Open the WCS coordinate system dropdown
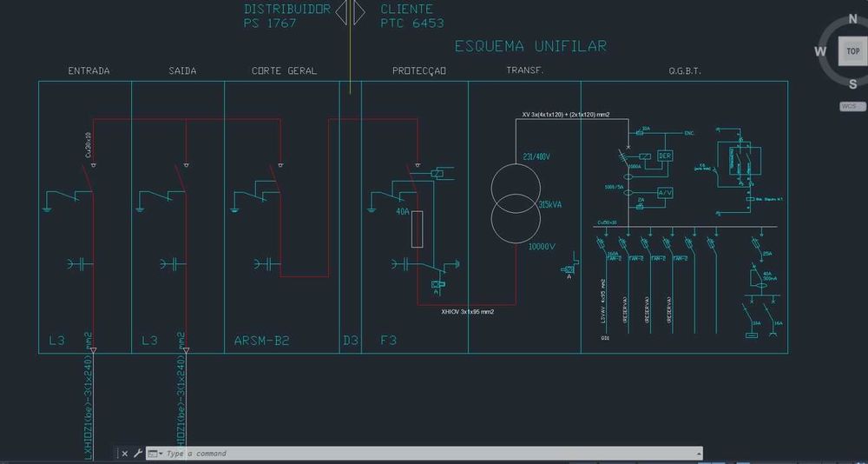The image size is (868, 464). pos(852,106)
